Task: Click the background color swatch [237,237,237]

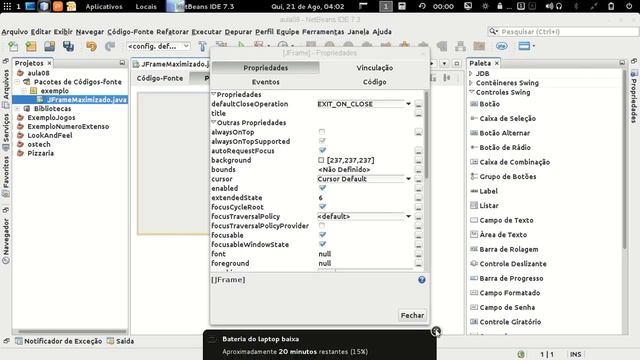Action: [321, 160]
